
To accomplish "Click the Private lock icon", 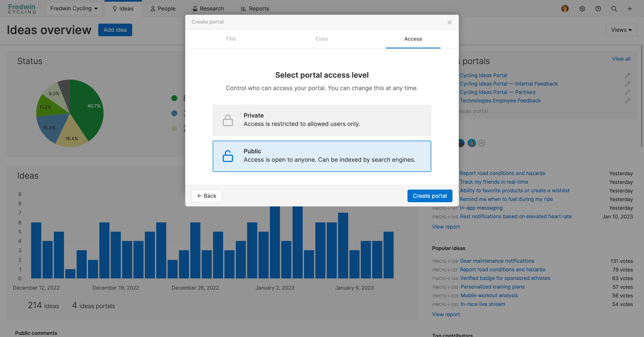I will tap(228, 120).
